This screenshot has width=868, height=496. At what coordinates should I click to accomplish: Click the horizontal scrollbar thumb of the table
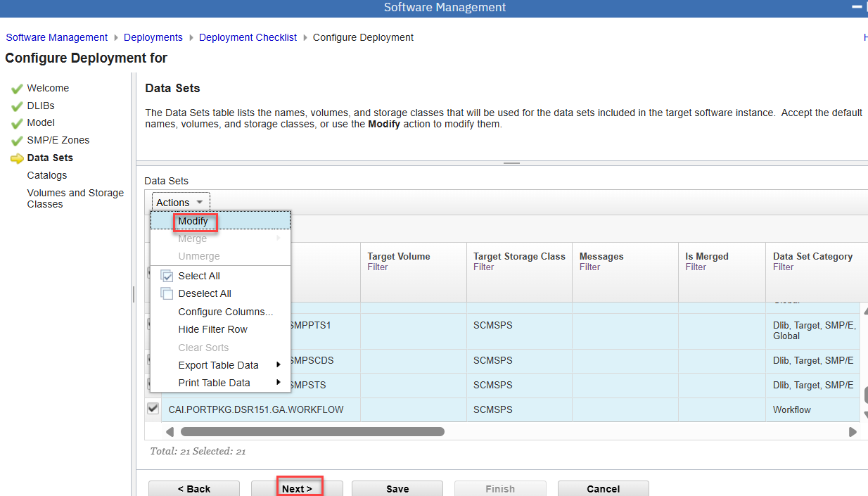312,432
